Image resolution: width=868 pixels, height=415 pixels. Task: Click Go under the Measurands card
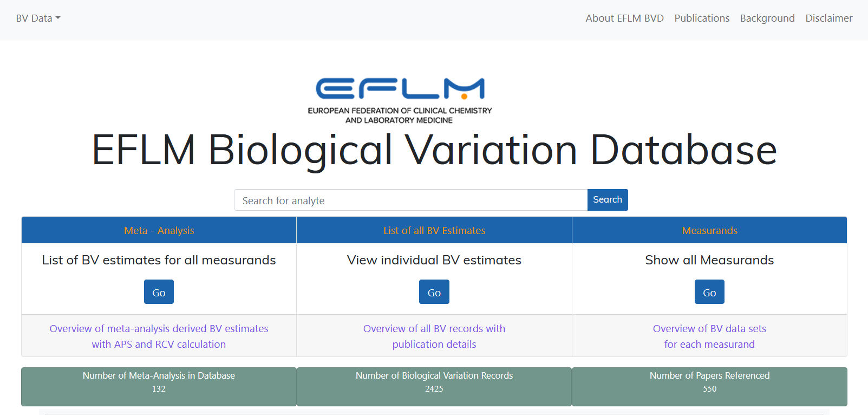(709, 292)
